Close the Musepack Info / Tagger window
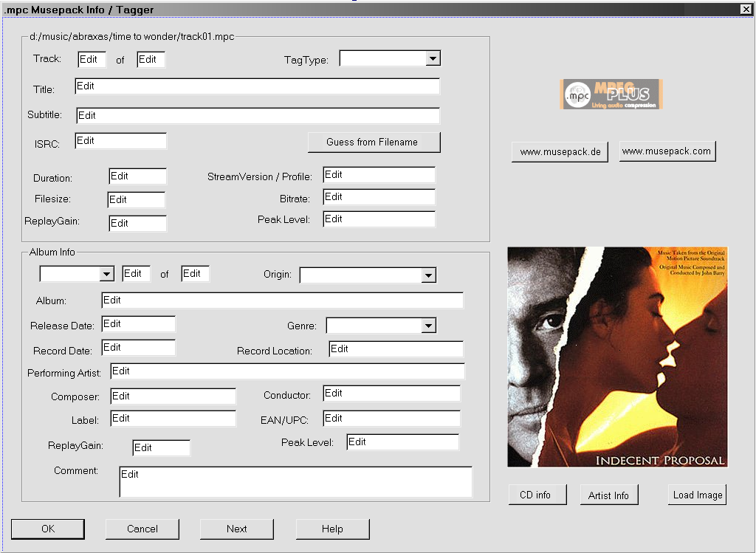 click(x=746, y=9)
